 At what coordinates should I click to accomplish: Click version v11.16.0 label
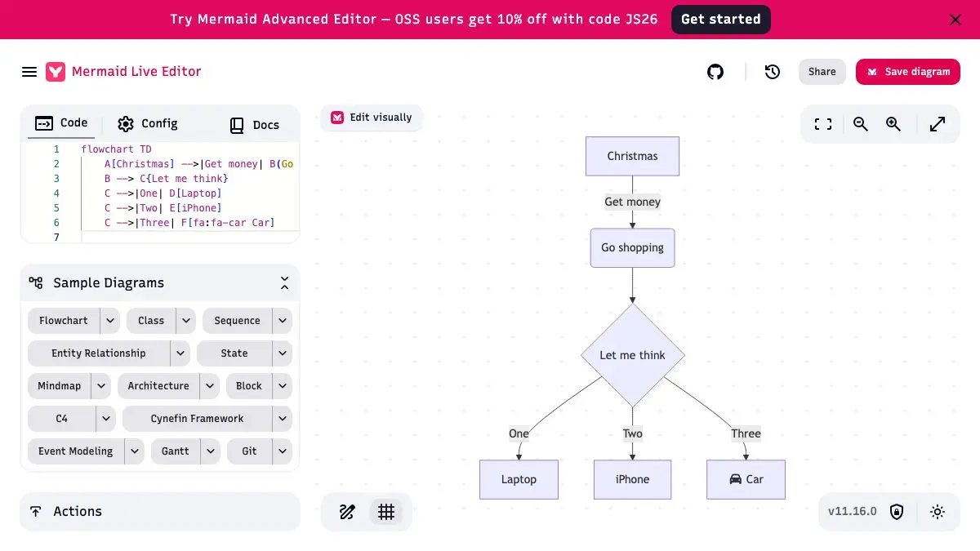point(853,512)
